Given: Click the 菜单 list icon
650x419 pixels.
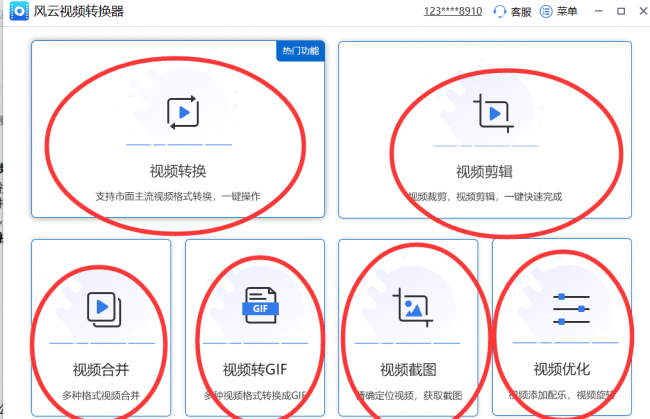Looking at the screenshot, I should [x=546, y=11].
